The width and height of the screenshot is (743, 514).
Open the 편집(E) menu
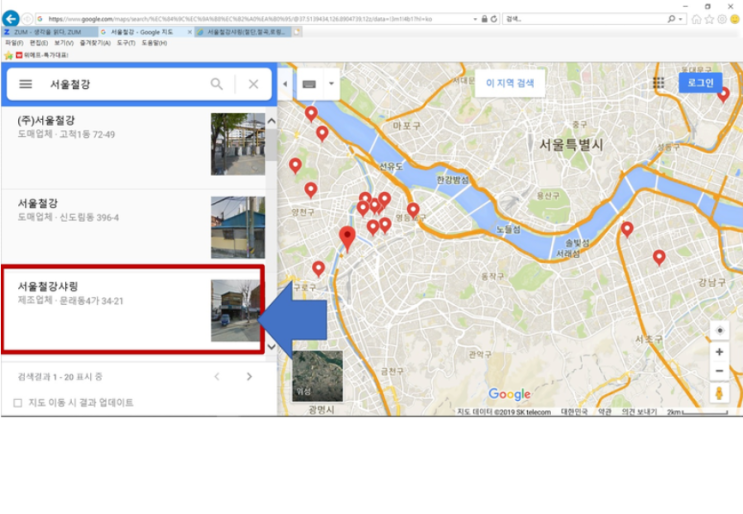pos(38,43)
